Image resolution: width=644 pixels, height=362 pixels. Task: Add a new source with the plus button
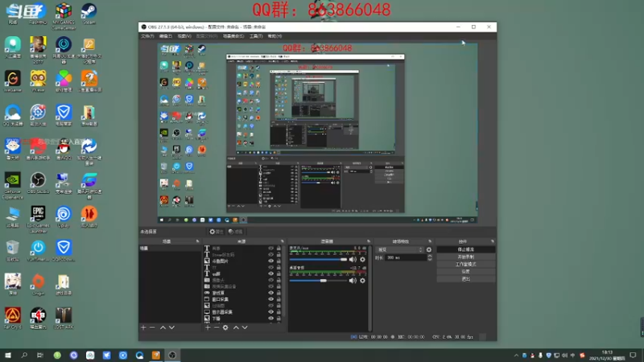pos(208,327)
